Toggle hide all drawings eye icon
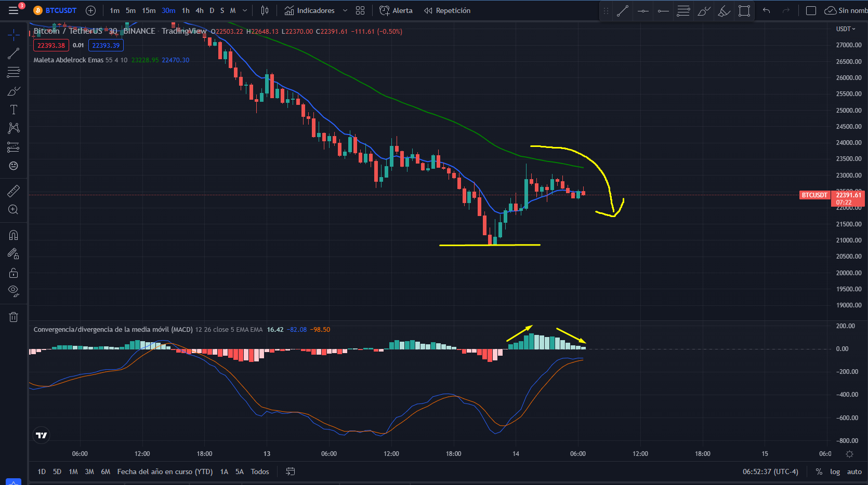The height and width of the screenshot is (485, 868). point(14,291)
